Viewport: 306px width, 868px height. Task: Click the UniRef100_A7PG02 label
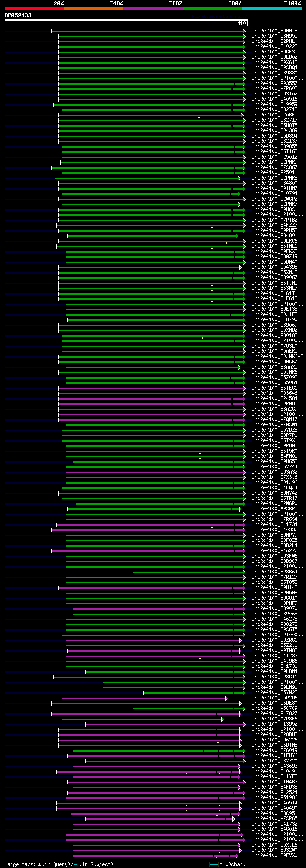(x=274, y=89)
